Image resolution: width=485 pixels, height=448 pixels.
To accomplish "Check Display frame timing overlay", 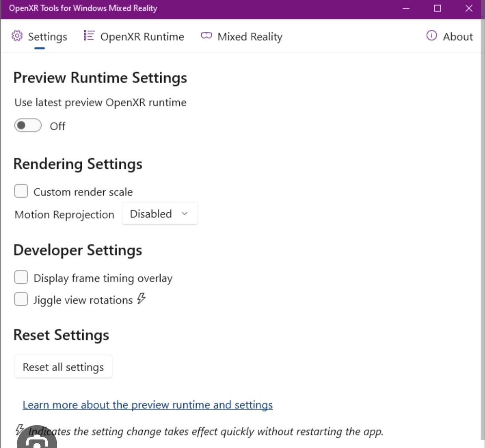I will 21,277.
